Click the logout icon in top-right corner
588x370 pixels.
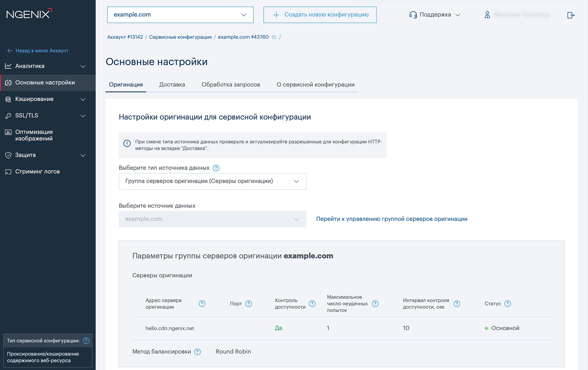click(571, 15)
